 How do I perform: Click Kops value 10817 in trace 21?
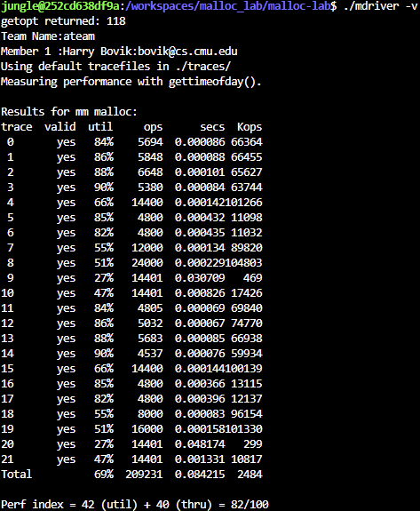click(247, 459)
